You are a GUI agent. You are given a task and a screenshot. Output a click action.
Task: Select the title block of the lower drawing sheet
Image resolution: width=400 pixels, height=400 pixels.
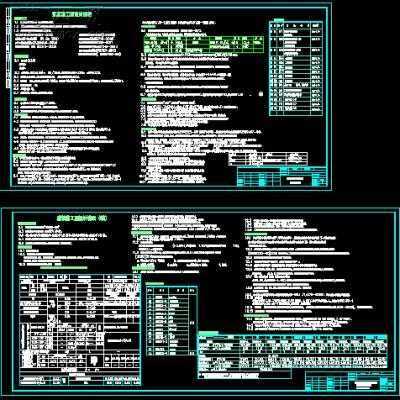(349, 381)
